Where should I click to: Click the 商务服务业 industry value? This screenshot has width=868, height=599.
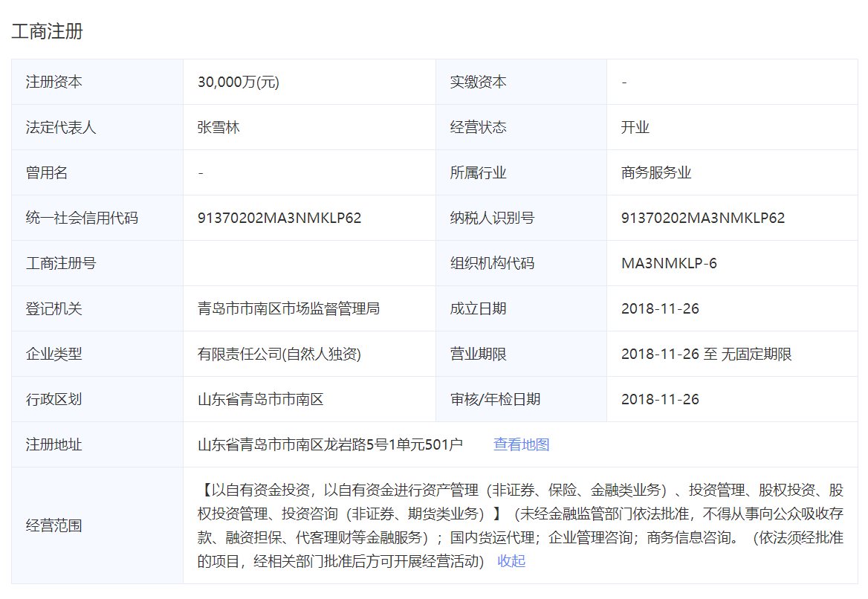point(655,173)
